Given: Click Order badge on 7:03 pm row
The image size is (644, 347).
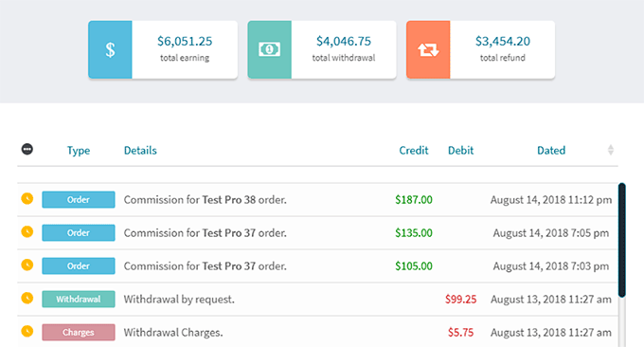Looking at the screenshot, I should (x=79, y=266).
